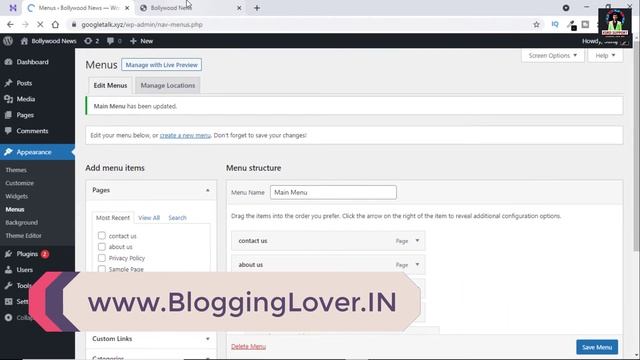
Task: Click browser forward arrow
Action: [25, 24]
